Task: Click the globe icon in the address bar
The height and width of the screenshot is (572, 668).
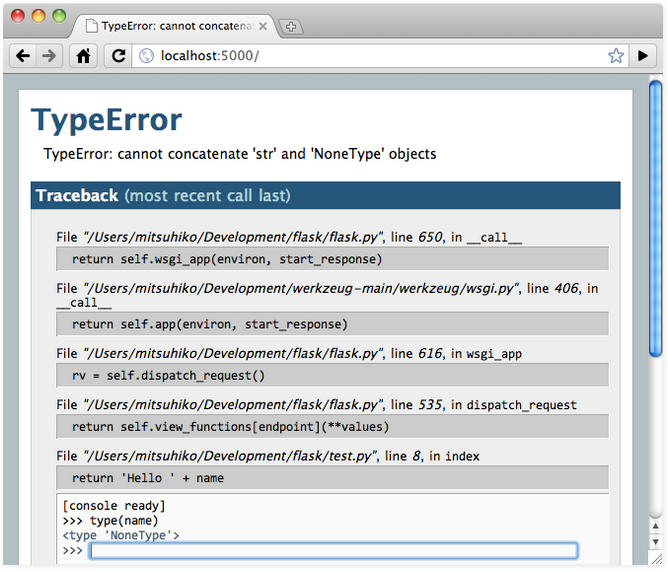Action: [x=147, y=56]
